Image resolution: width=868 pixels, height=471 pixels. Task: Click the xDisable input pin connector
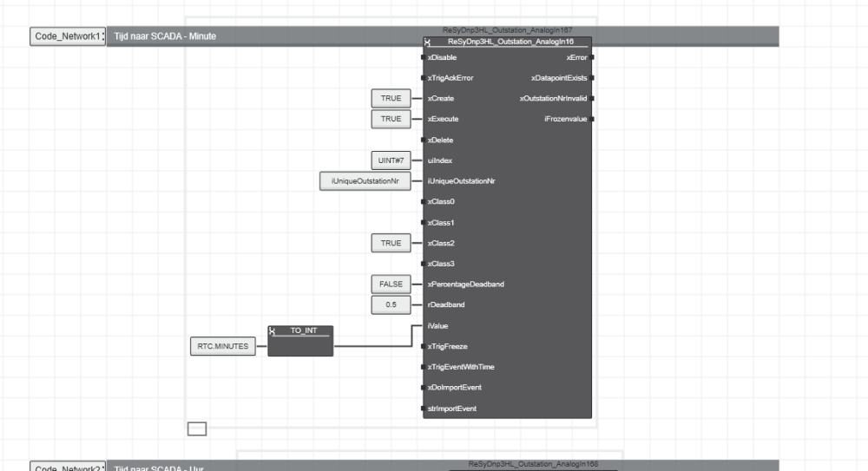click(x=423, y=57)
